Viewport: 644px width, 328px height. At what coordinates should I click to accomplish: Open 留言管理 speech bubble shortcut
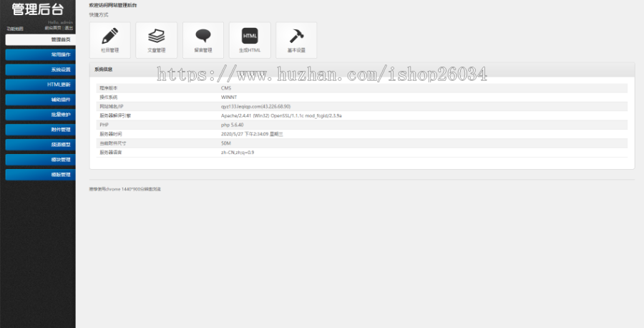pos(203,40)
